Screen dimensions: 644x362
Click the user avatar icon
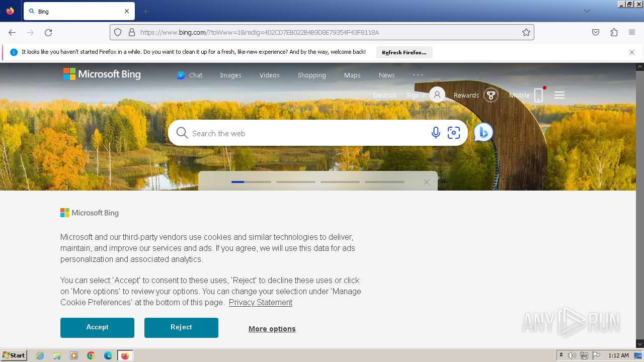point(437,95)
